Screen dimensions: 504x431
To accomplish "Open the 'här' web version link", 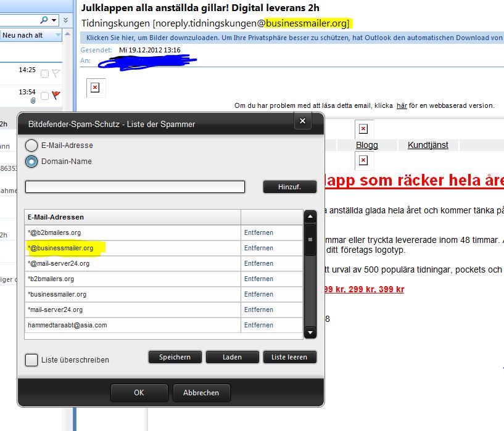I will pos(402,105).
